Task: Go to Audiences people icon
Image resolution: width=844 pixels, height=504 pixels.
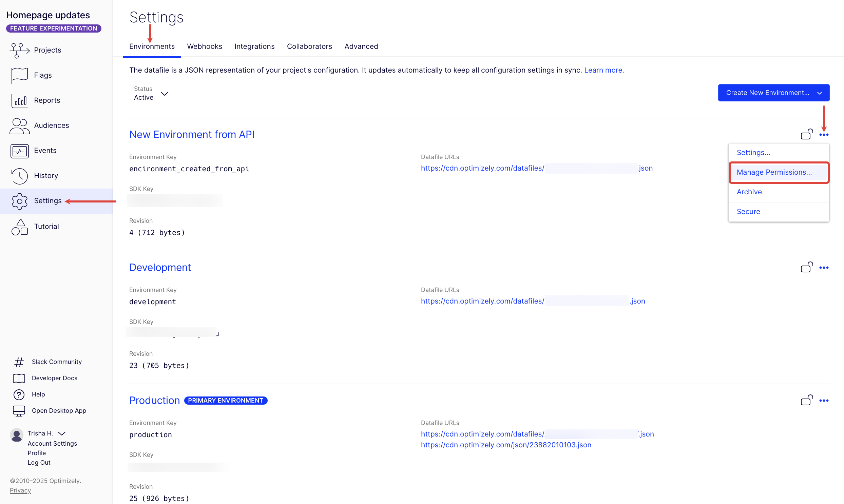Action: [19, 125]
